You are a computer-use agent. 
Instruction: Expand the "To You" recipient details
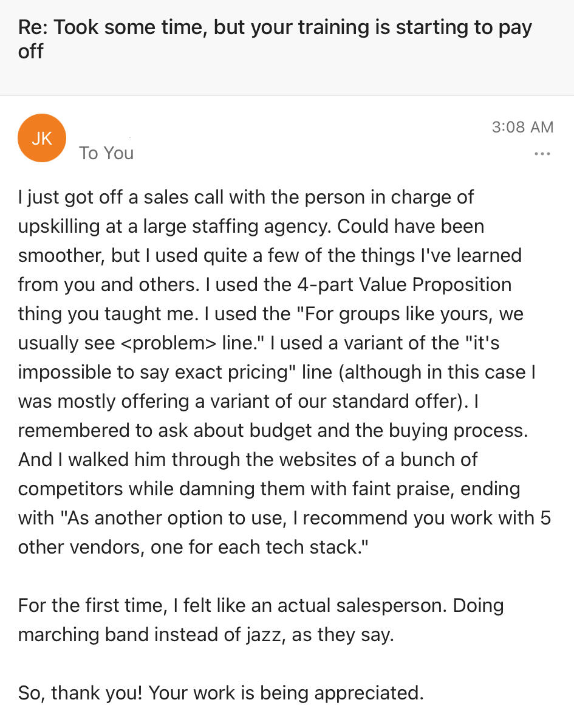[106, 153]
